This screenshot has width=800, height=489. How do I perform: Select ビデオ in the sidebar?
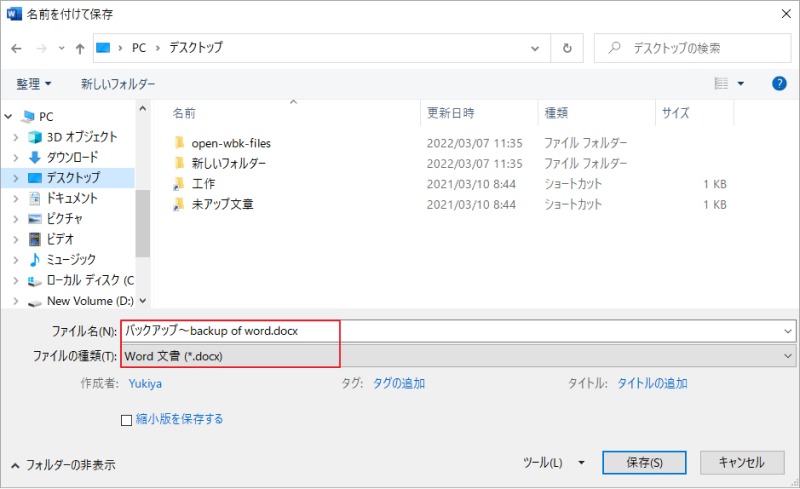pyautogui.click(x=60, y=239)
